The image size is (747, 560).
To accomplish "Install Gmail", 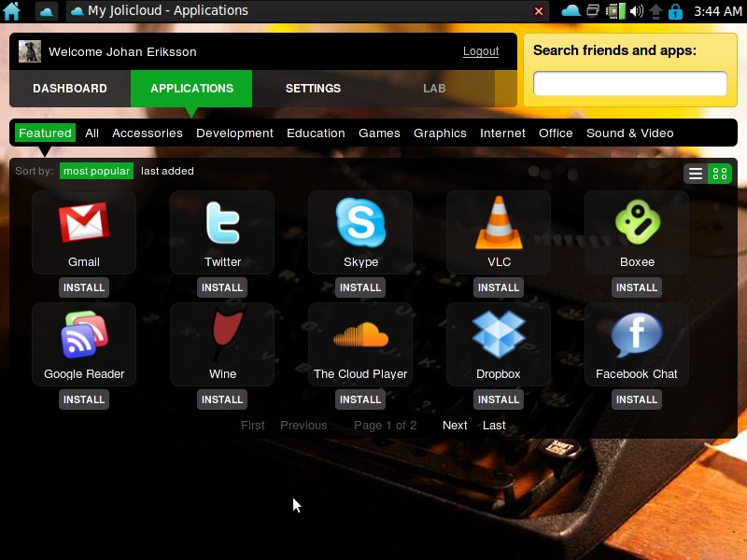I will tap(84, 287).
